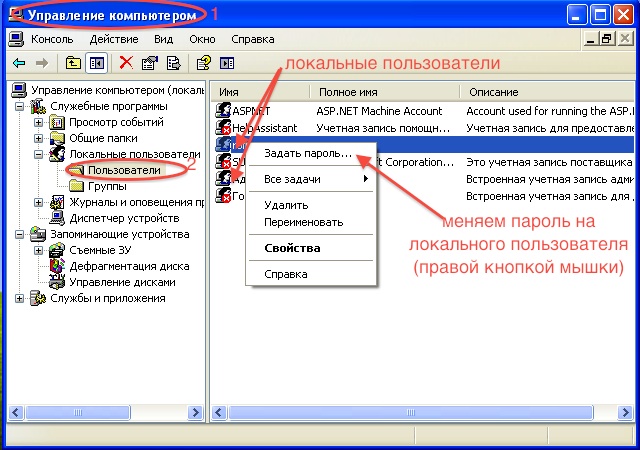Expand the Просмотр событий tree node
Viewport: 640px width, 450px height.
(38, 122)
